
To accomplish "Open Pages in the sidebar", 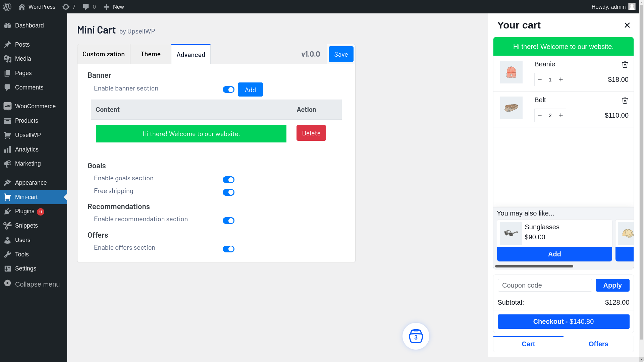I will point(34,73).
